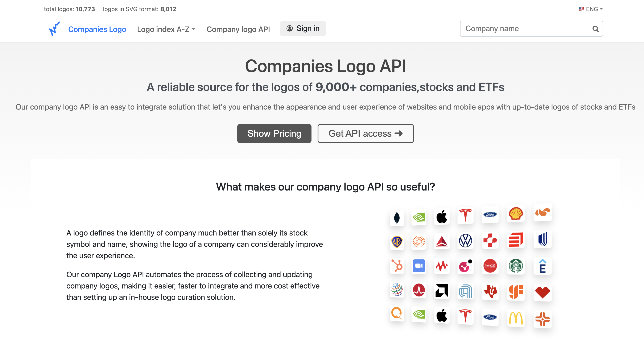This screenshot has width=644, height=344.
Task: Click the United States flag icon
Action: (582, 9)
